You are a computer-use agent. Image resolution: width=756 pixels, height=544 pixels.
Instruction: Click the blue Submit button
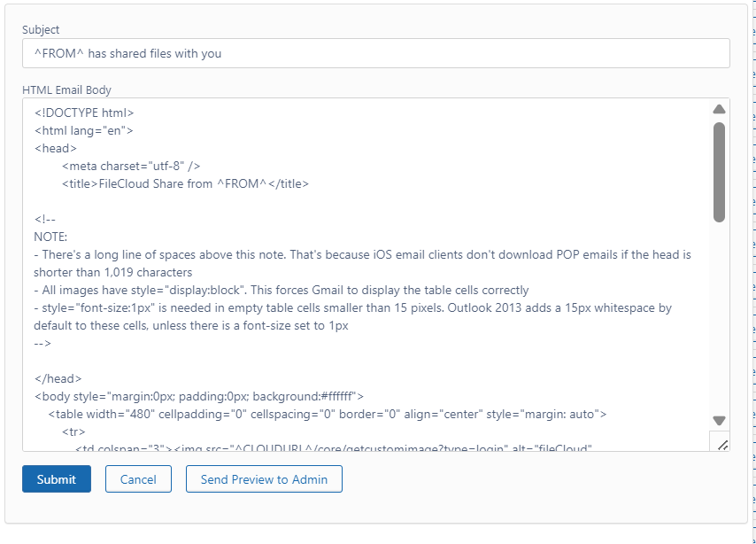tap(57, 479)
